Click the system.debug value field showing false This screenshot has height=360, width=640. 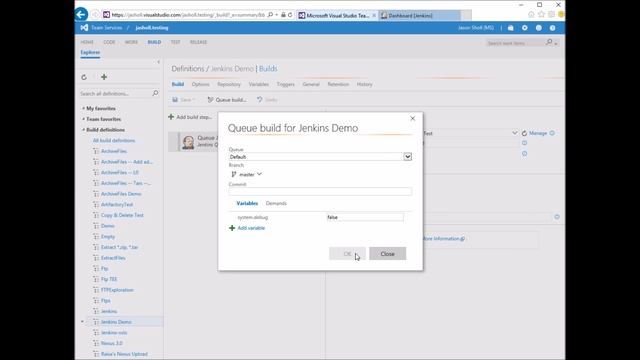pos(365,217)
